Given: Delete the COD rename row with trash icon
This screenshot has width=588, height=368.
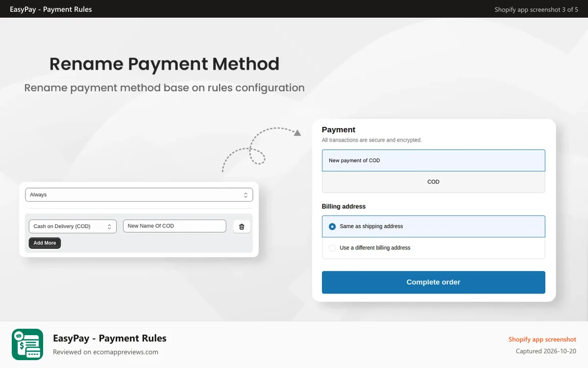Looking at the screenshot, I should click(242, 226).
